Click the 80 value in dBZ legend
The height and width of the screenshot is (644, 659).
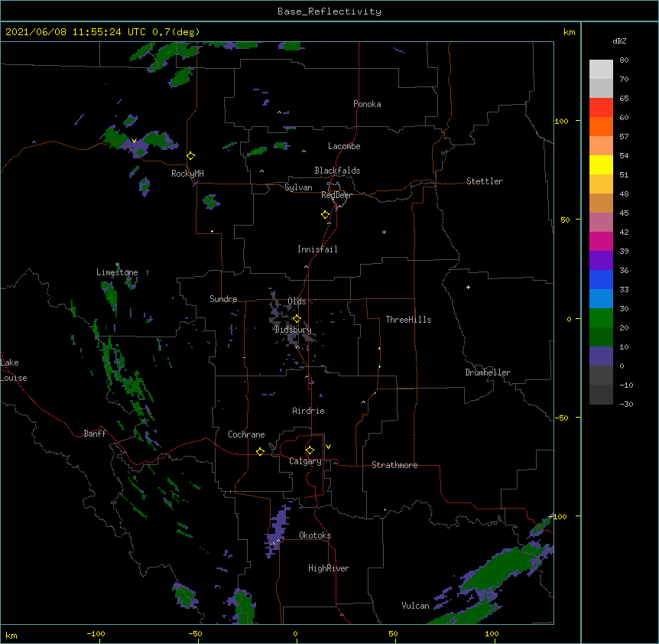coord(624,60)
